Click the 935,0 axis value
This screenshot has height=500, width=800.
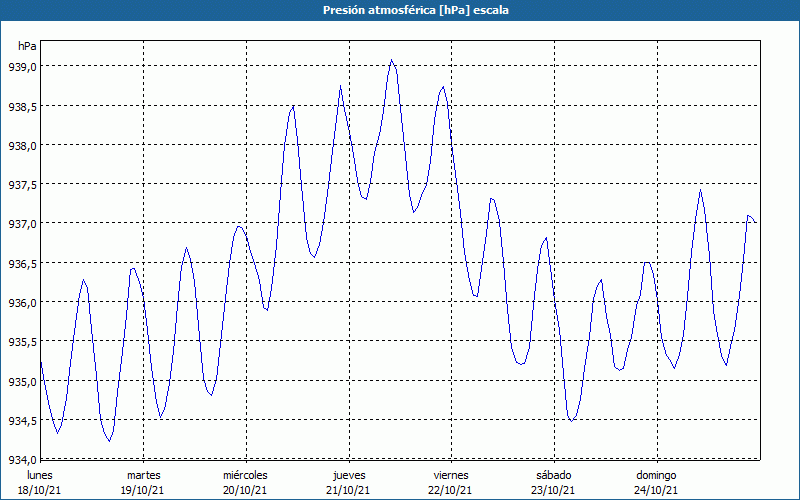(x=22, y=381)
